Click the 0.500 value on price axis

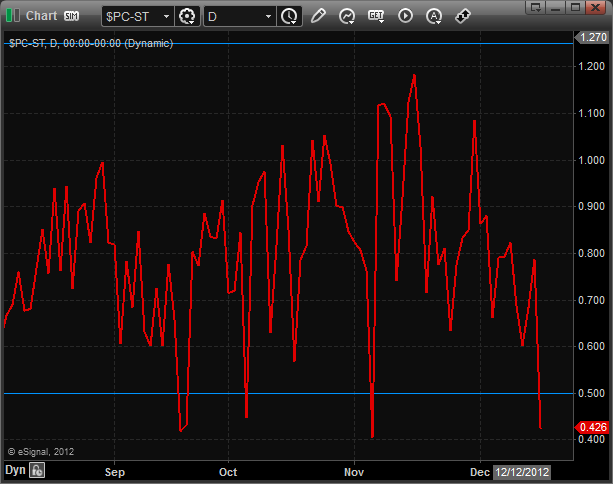(591, 393)
